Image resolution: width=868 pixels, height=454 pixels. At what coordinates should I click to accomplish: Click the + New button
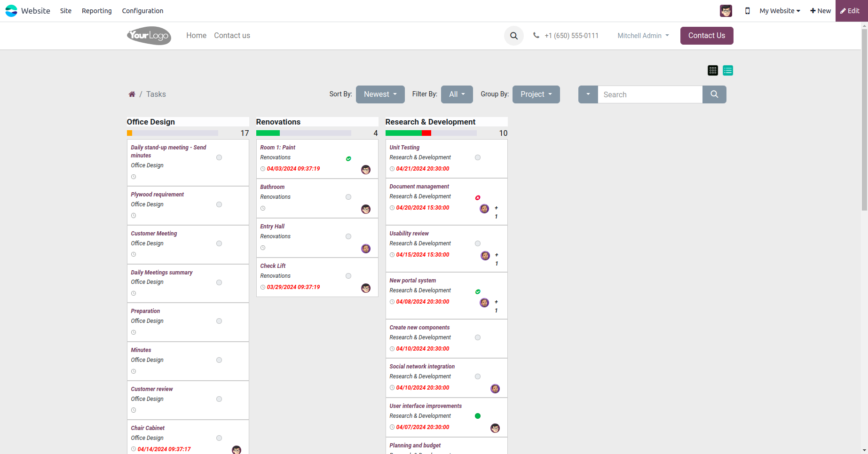tap(821, 11)
